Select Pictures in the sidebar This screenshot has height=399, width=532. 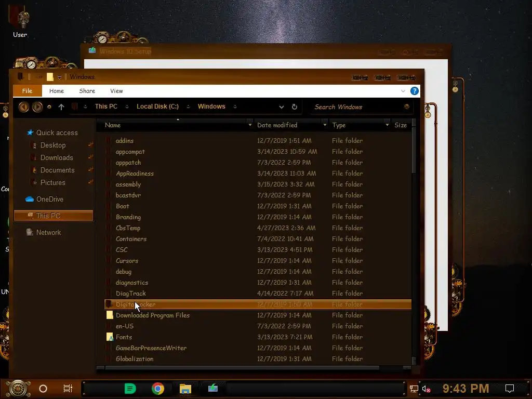[52, 182]
